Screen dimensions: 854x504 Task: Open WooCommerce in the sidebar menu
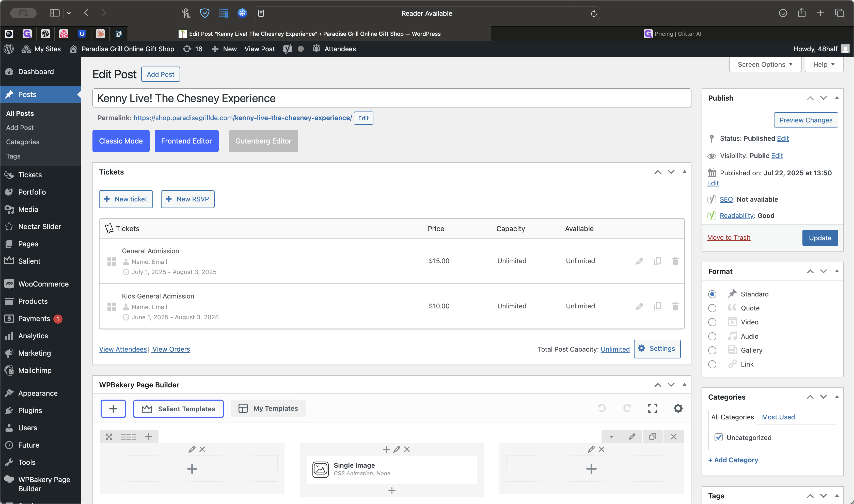(43, 284)
